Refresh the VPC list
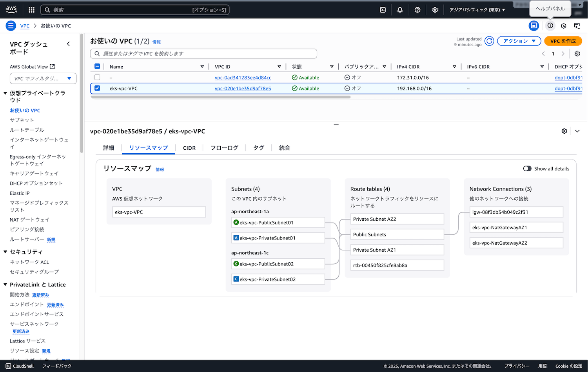The image size is (588, 372). point(489,41)
